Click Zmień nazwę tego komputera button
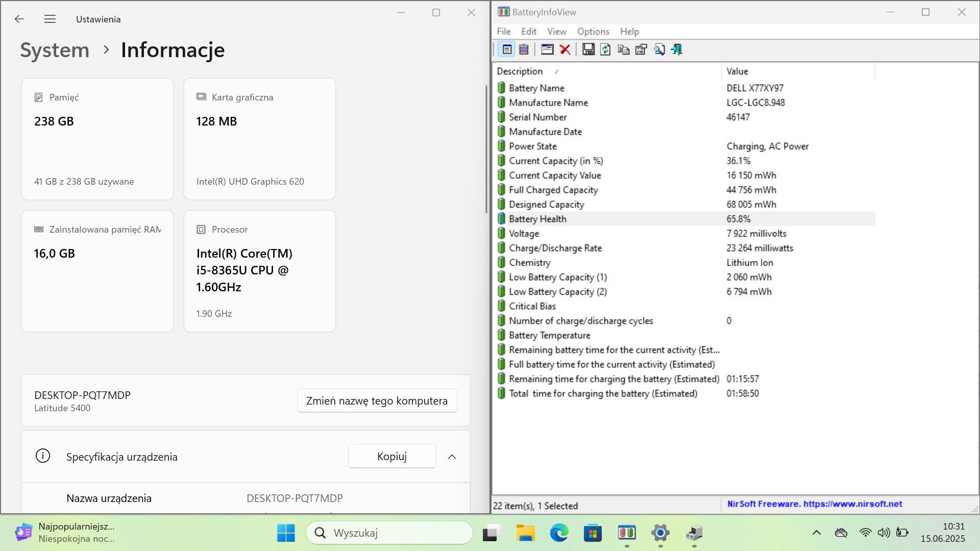This screenshot has height=551, width=980. click(377, 401)
